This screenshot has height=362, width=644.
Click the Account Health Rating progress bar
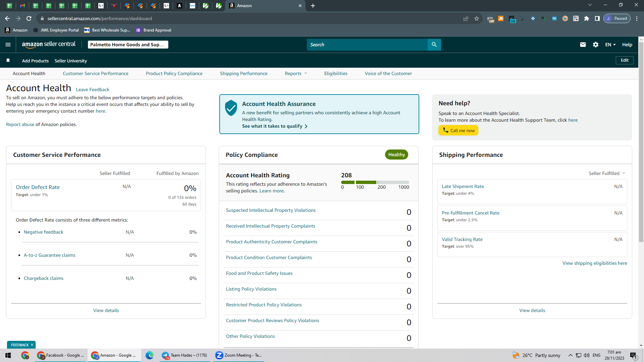coord(375,182)
